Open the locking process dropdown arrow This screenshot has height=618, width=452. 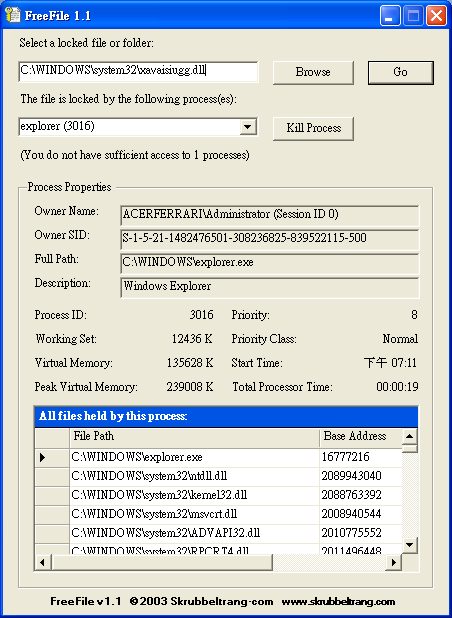click(247, 127)
